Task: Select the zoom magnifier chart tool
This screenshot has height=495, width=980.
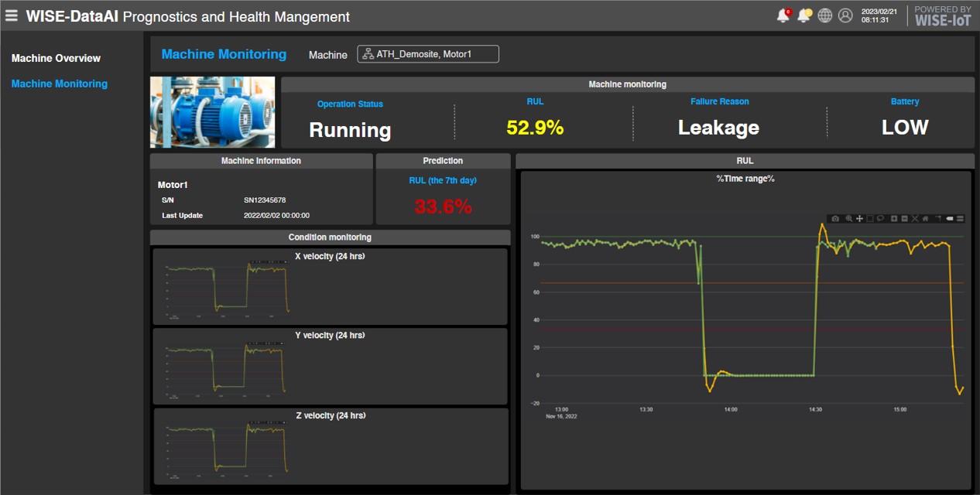Action: (x=849, y=219)
